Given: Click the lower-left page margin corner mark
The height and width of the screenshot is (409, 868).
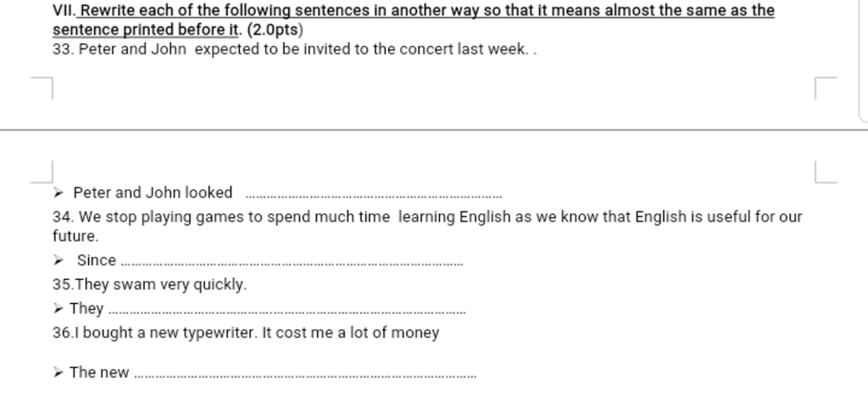Looking at the screenshot, I should pos(45,173).
